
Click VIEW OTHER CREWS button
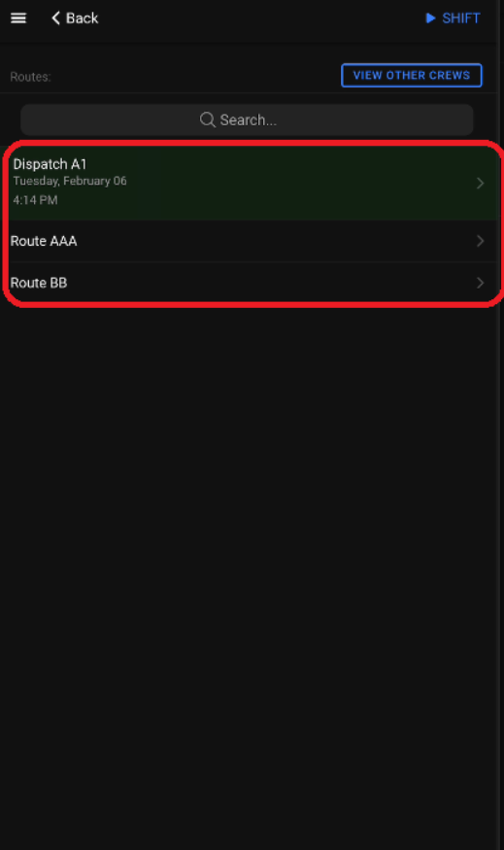coord(412,76)
